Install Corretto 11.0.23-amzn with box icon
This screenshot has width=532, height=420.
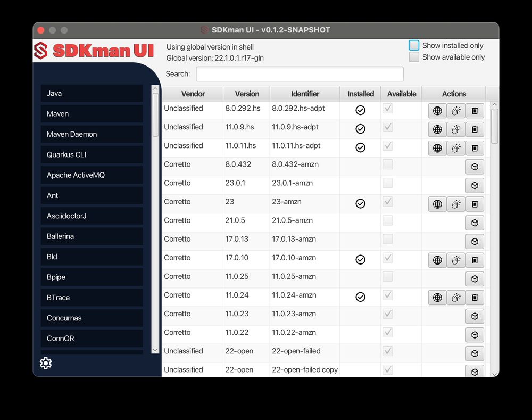coord(475,316)
